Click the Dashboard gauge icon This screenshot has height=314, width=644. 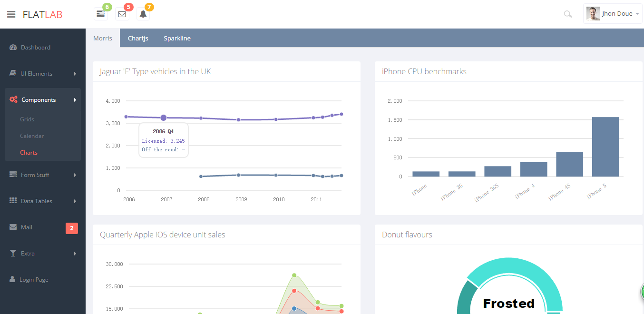[x=13, y=48]
